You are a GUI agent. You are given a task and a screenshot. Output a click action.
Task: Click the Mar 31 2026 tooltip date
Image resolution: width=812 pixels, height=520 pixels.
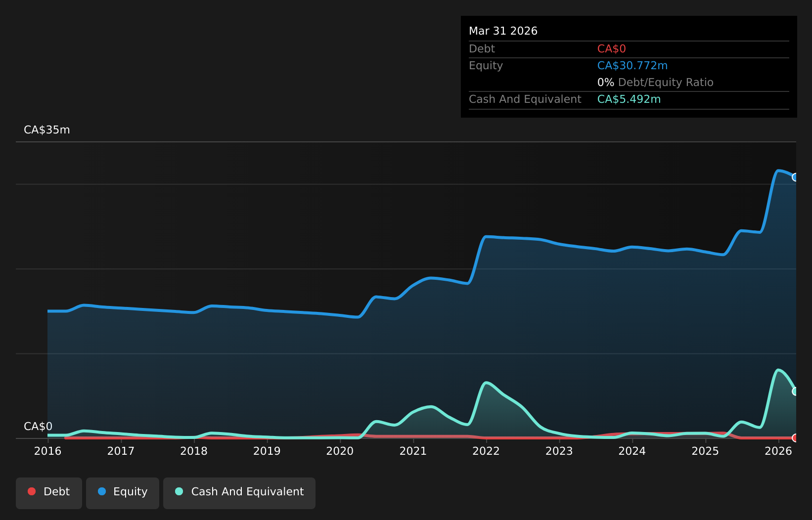coord(503,31)
